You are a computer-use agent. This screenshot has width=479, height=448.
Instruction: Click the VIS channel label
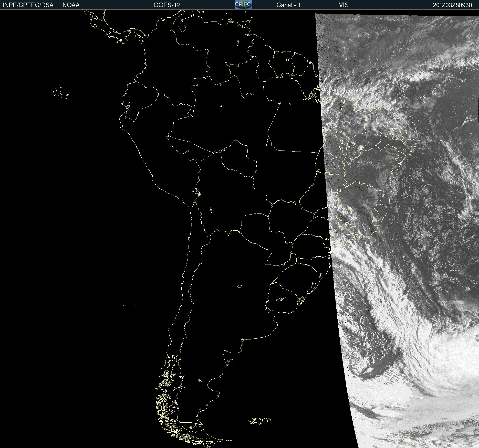click(344, 5)
